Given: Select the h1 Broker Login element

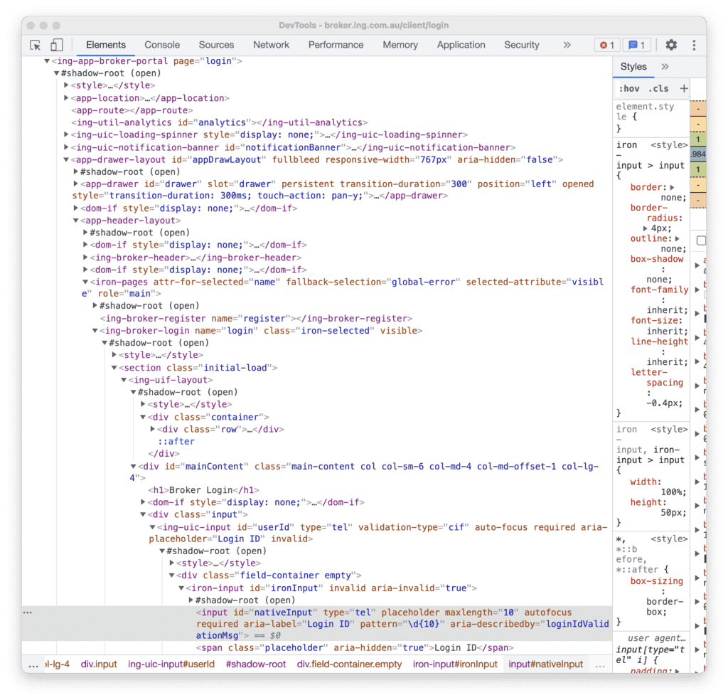Looking at the screenshot, I should pyautogui.click(x=204, y=490).
